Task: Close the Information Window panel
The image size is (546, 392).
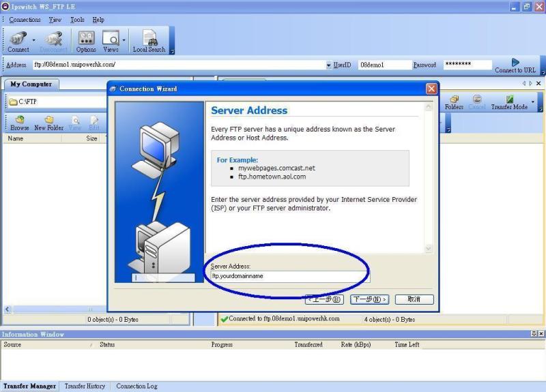Action: click(541, 334)
